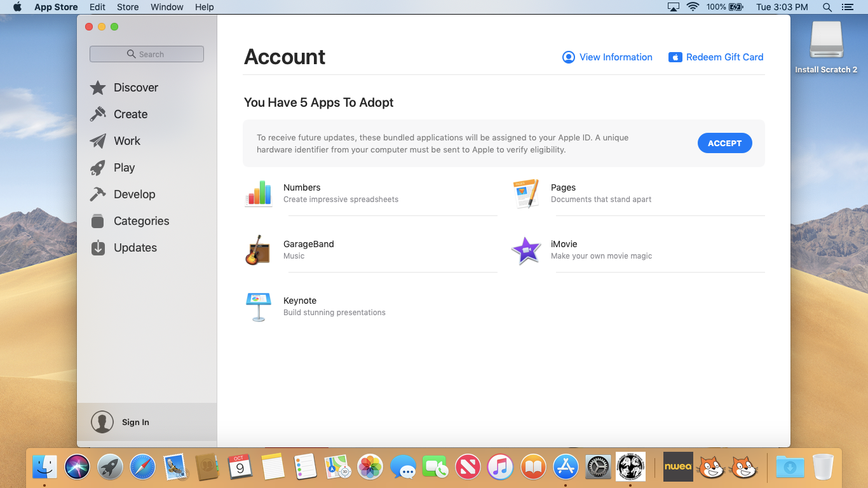
Task: Click "Make your own movie magic" text
Action: coord(602,256)
